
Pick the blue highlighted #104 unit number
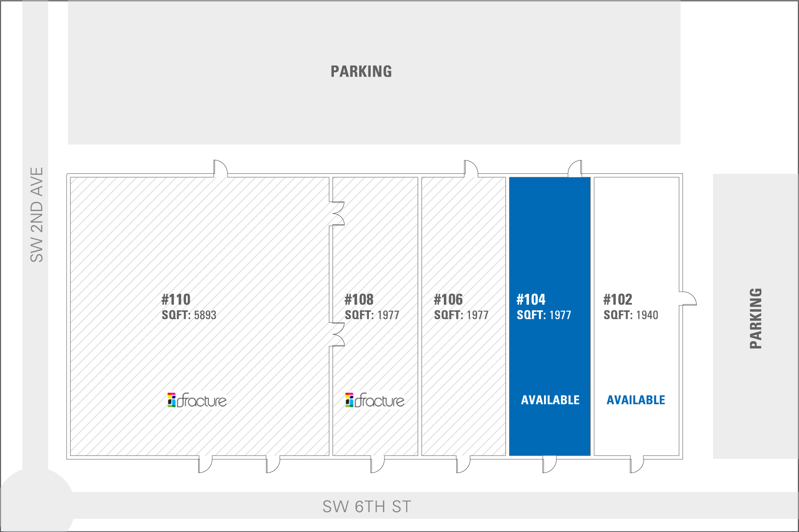[x=531, y=300]
